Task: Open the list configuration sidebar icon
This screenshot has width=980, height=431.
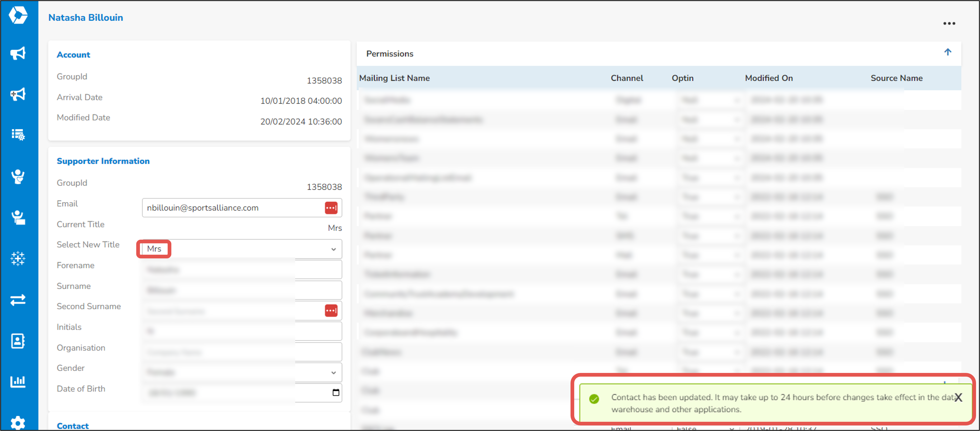Action: pyautogui.click(x=18, y=135)
